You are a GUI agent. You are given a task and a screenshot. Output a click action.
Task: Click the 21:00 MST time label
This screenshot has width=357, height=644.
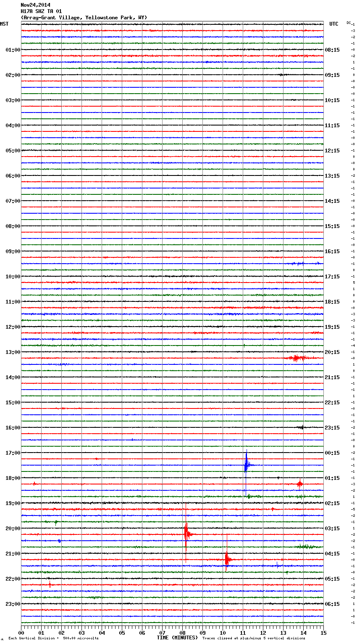[13, 554]
